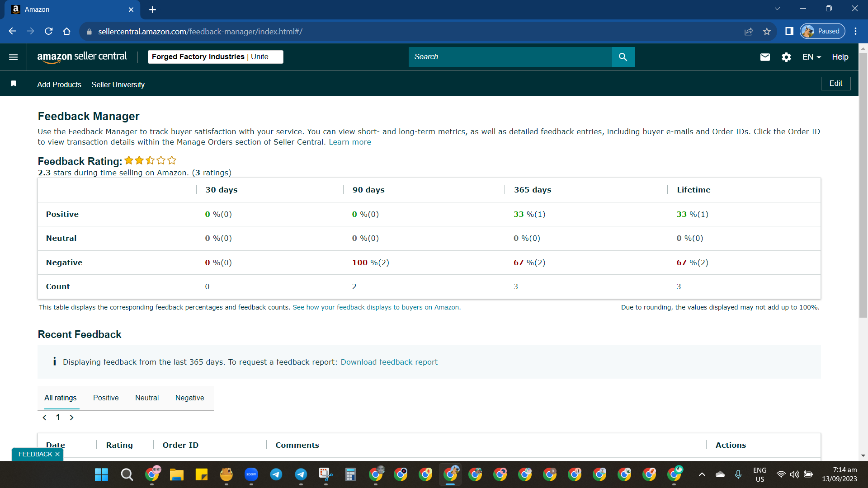Open Zoom from the taskbar
Screen dimensions: 868x488
(251, 474)
